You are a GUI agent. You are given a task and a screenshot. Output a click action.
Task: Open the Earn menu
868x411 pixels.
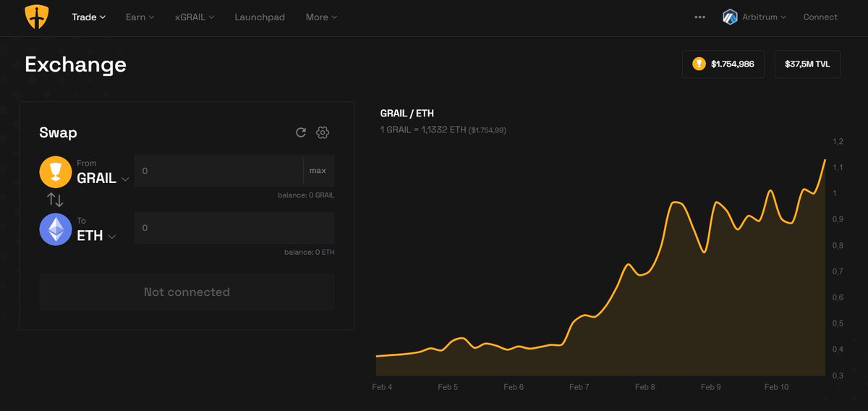click(140, 17)
